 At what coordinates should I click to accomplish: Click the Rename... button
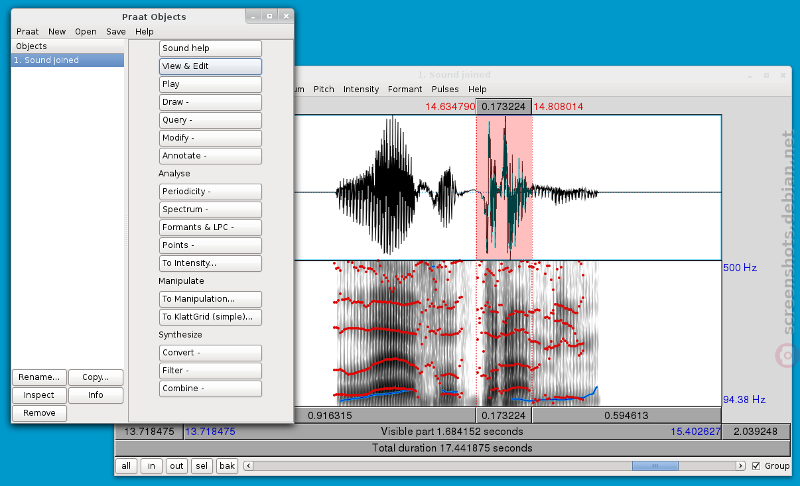click(x=39, y=377)
